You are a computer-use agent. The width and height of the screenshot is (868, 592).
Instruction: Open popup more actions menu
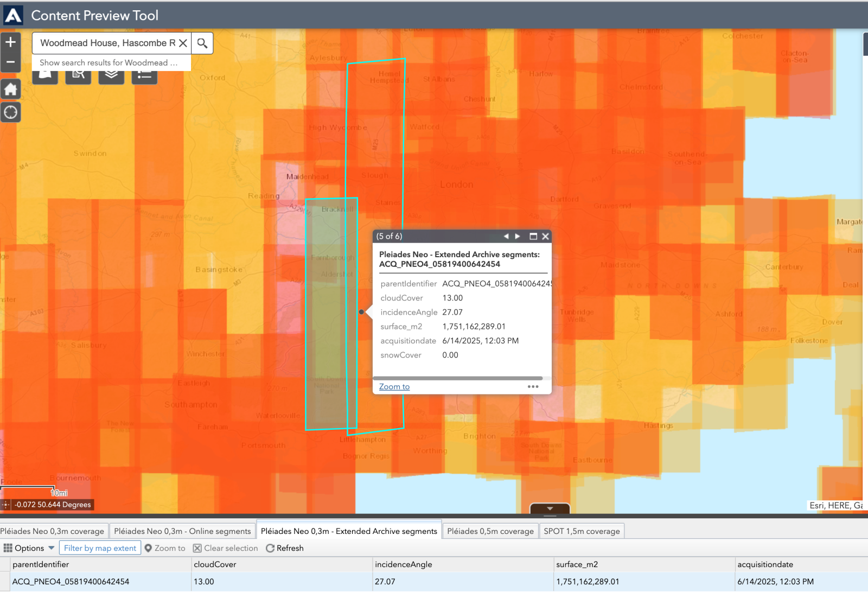pyautogui.click(x=533, y=386)
